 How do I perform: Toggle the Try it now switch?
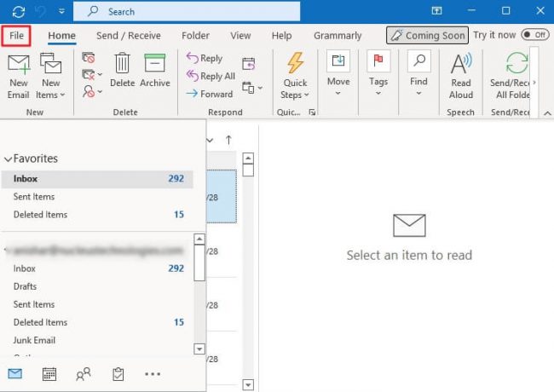pos(534,35)
